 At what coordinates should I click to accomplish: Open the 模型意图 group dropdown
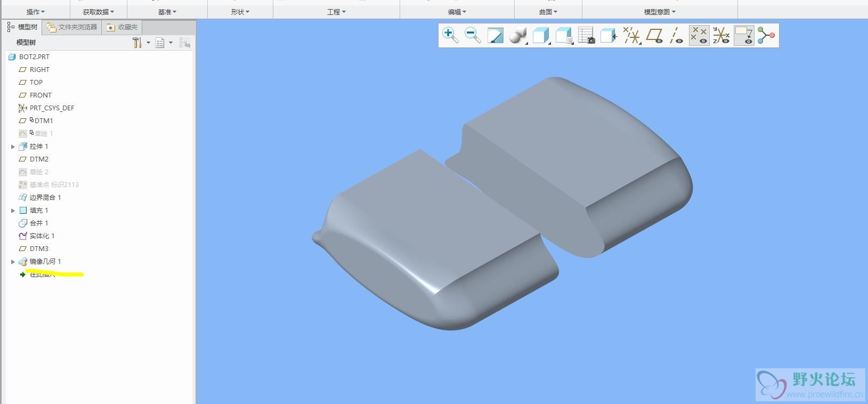tap(660, 12)
